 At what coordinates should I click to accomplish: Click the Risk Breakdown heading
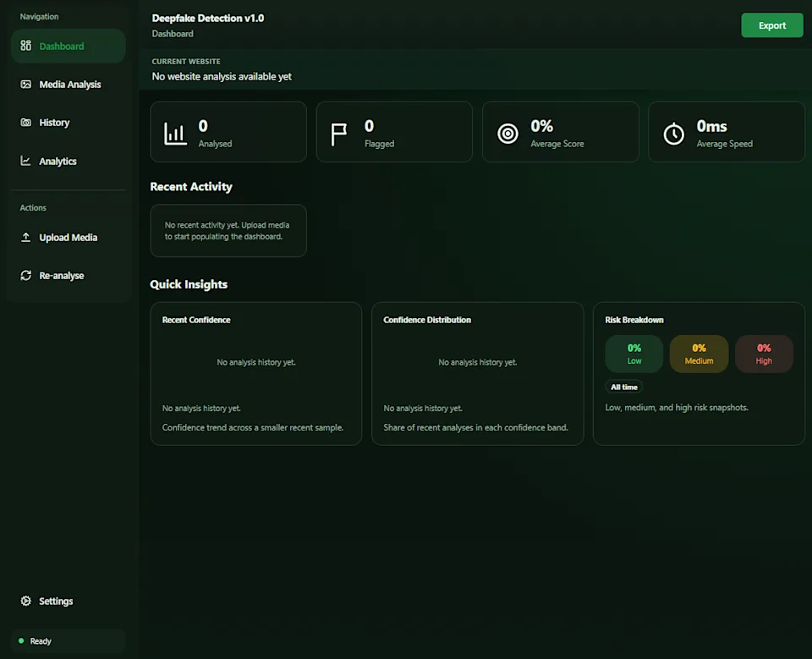tap(634, 320)
